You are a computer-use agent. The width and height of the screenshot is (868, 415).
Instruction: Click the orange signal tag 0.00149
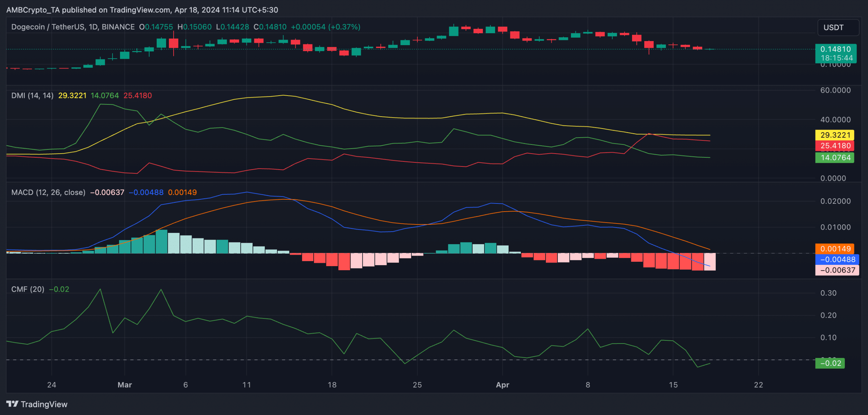(834, 249)
